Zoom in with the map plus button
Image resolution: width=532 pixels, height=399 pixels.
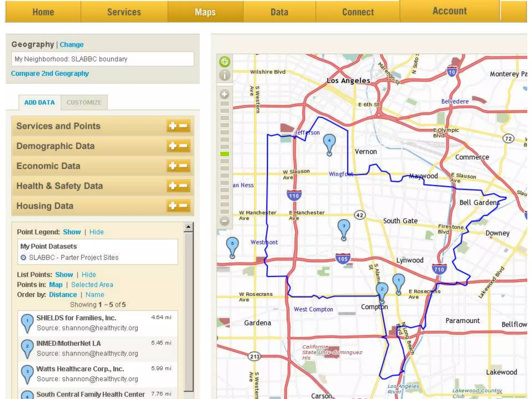(225, 94)
